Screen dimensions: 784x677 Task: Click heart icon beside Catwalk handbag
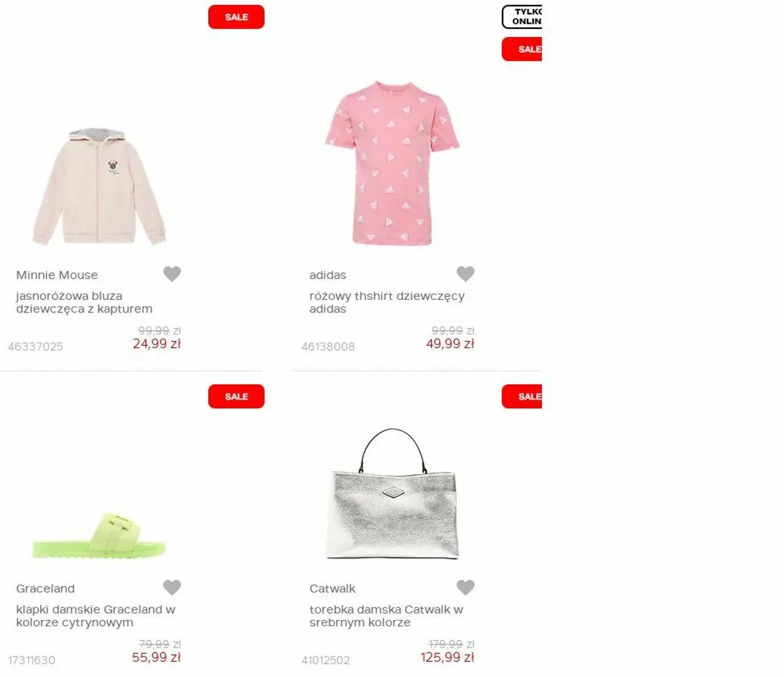coord(465,587)
